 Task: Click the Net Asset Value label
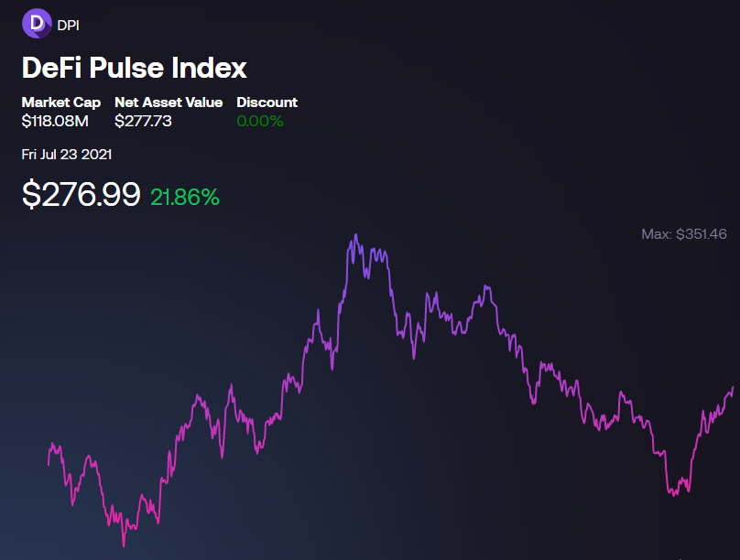(169, 102)
